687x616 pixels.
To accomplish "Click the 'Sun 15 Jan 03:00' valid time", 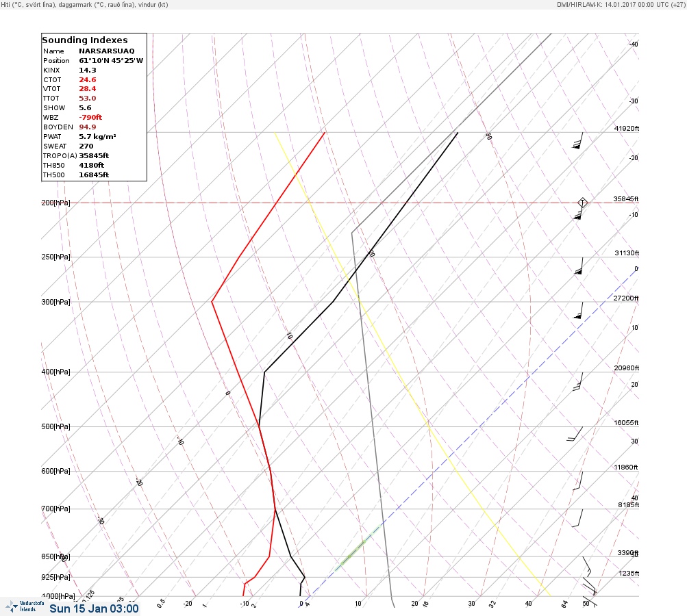I will [94, 608].
